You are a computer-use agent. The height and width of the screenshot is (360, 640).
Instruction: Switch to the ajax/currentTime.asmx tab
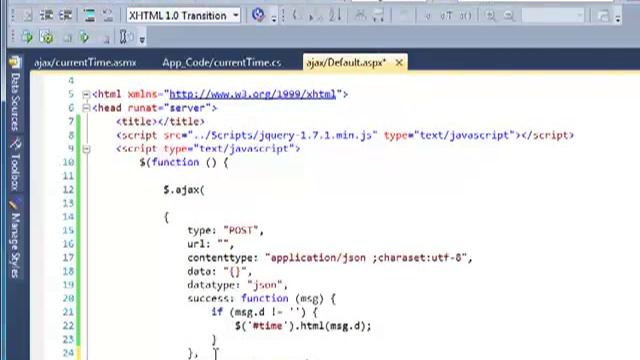pos(85,62)
